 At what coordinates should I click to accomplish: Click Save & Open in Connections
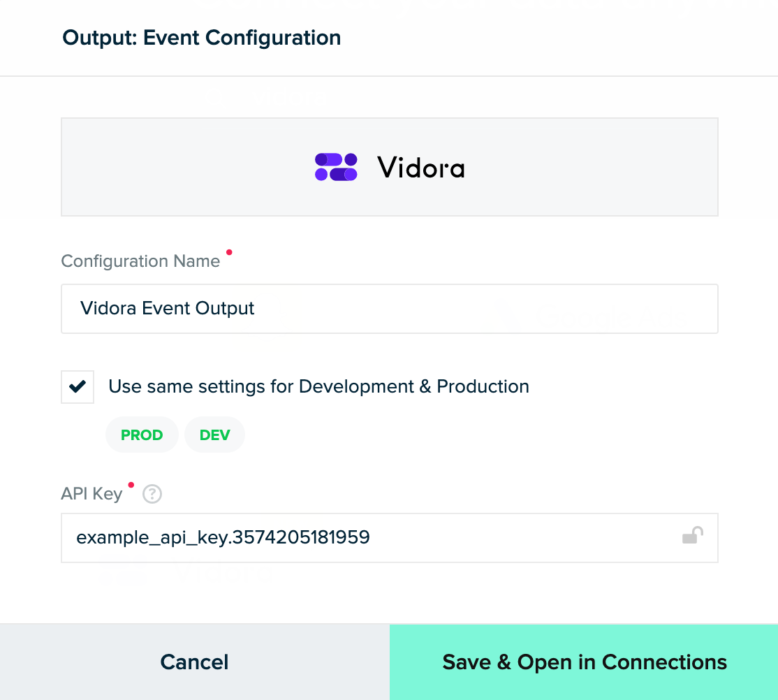(x=584, y=662)
